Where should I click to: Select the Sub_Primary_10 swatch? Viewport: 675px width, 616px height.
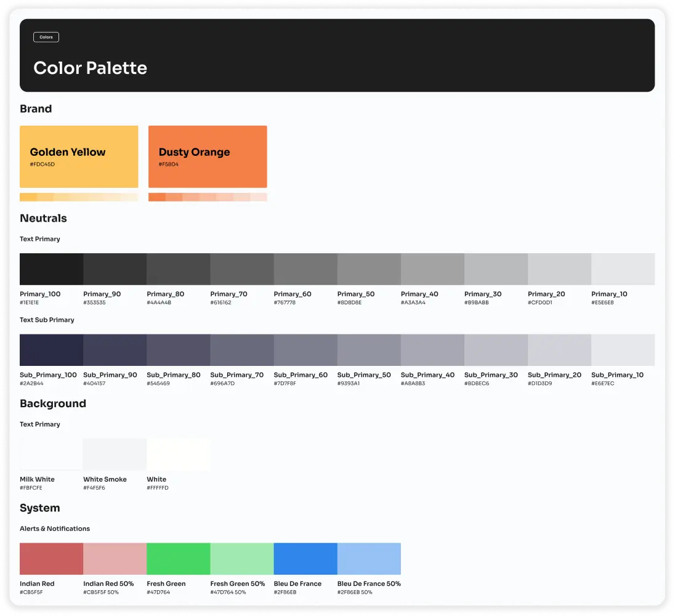tap(623, 349)
